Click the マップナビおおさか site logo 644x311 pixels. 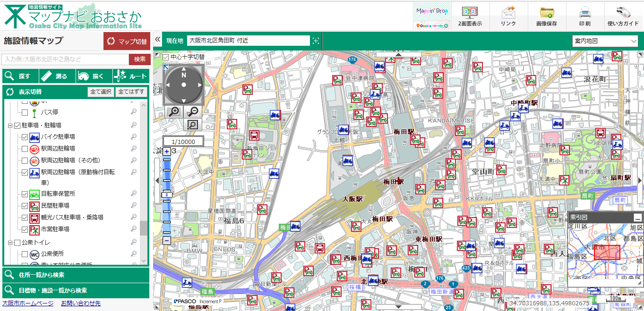click(x=73, y=16)
